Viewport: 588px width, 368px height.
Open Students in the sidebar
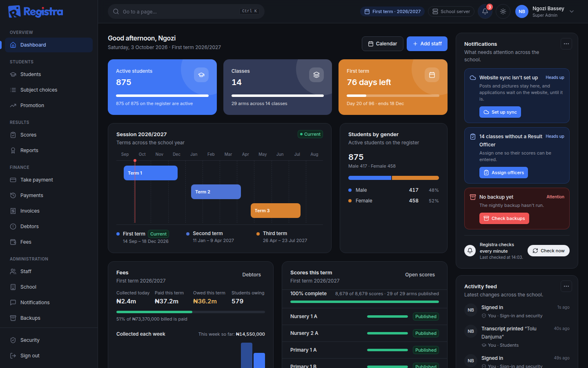tap(49, 74)
